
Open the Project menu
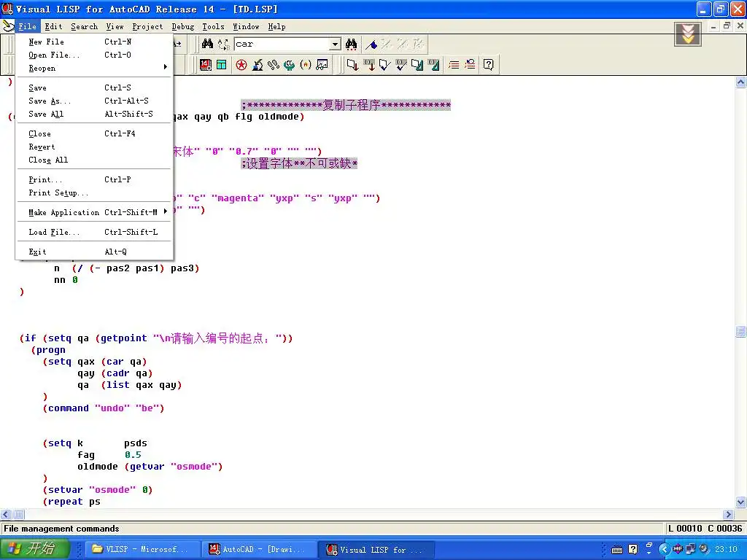[147, 27]
